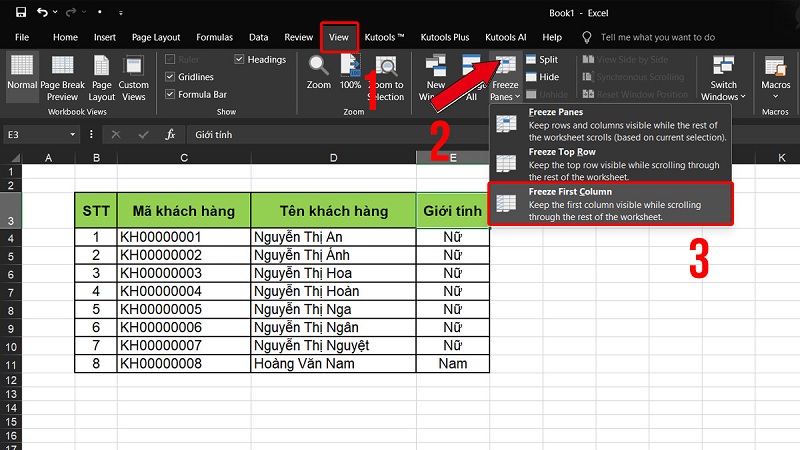Open the Macros dropdown
This screenshot has width=800, height=450.
click(776, 78)
